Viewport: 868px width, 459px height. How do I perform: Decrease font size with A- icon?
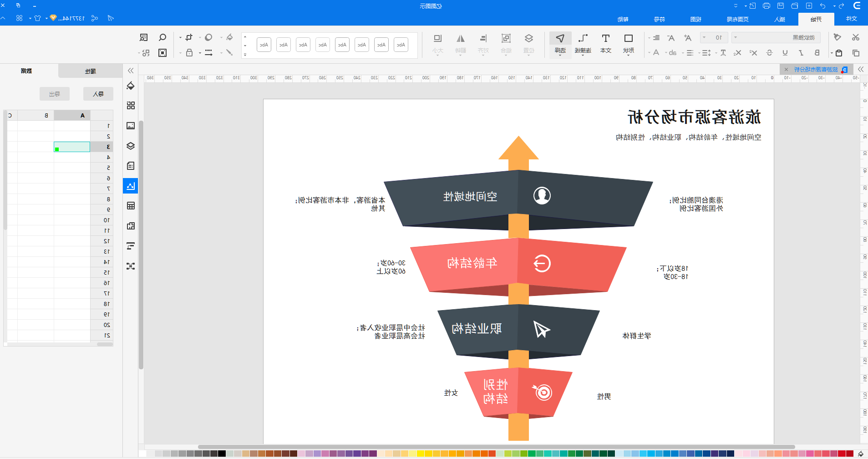(670, 38)
